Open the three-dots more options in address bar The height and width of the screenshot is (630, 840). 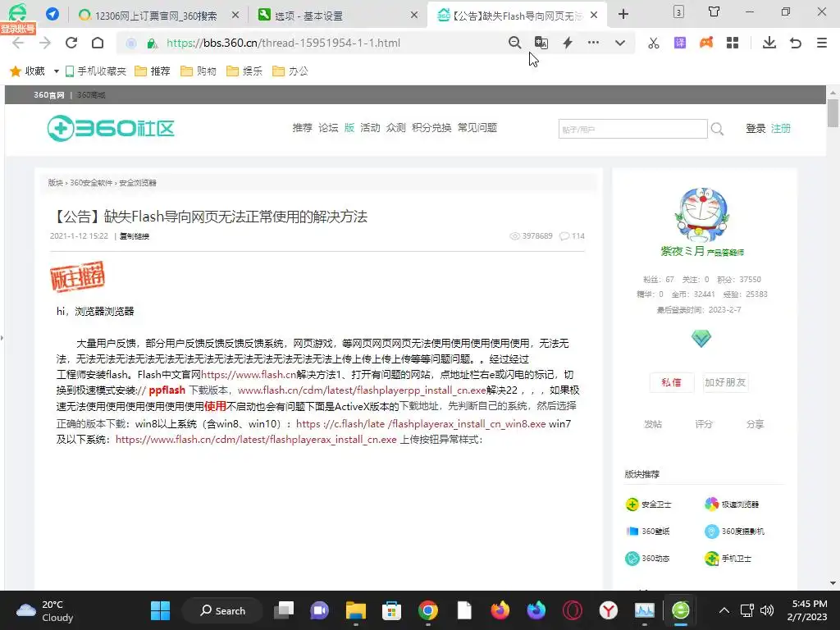593,43
